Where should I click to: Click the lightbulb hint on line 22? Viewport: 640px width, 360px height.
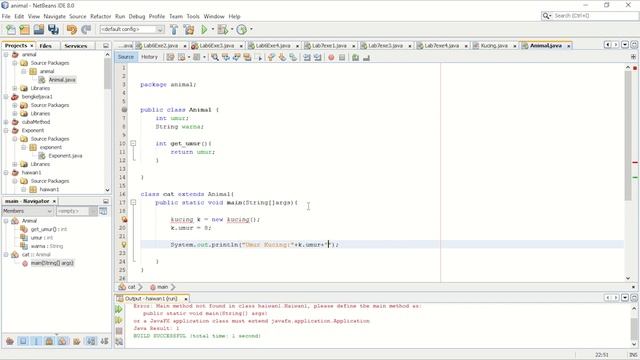124,244
